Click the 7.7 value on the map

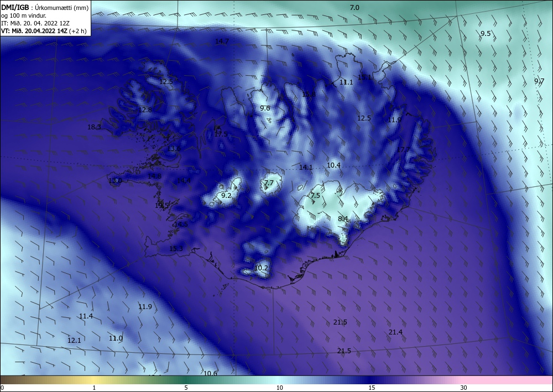tap(269, 182)
